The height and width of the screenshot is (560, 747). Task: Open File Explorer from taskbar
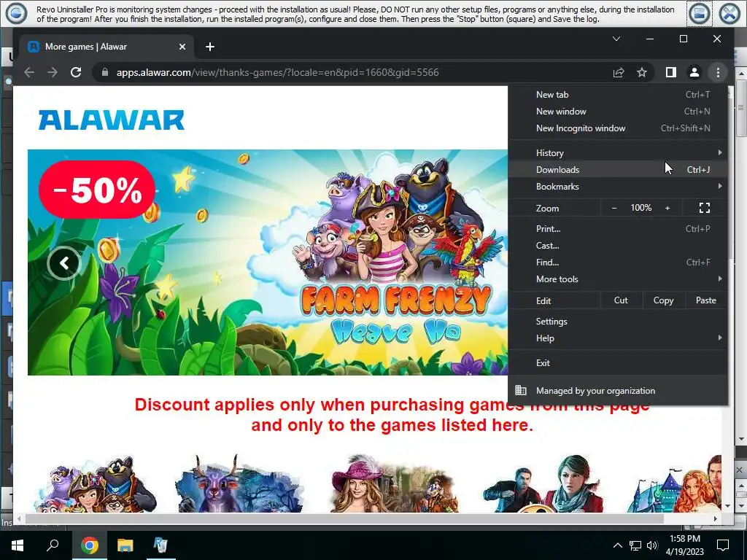[125, 545]
